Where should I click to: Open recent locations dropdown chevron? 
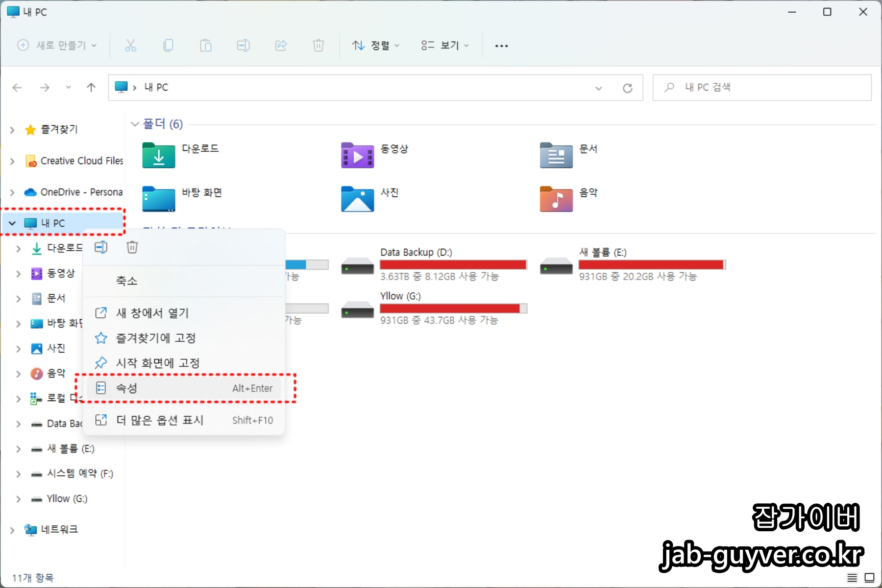click(68, 88)
